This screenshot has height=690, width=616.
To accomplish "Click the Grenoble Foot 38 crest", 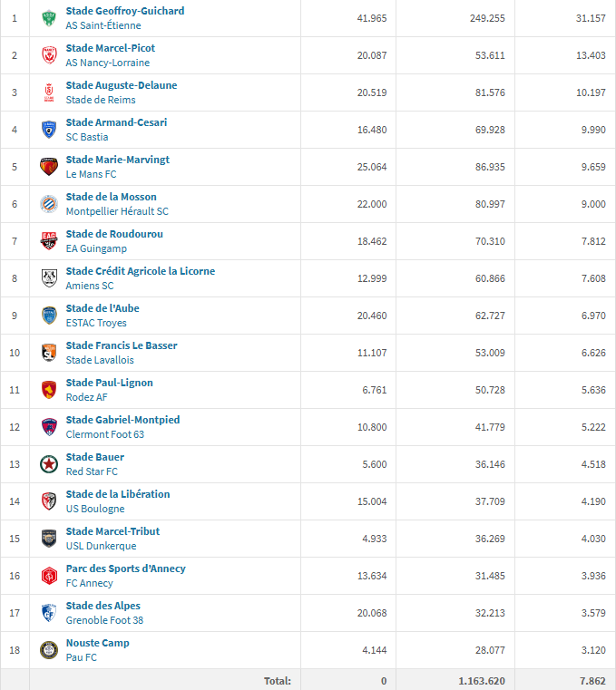I will [x=49, y=613].
